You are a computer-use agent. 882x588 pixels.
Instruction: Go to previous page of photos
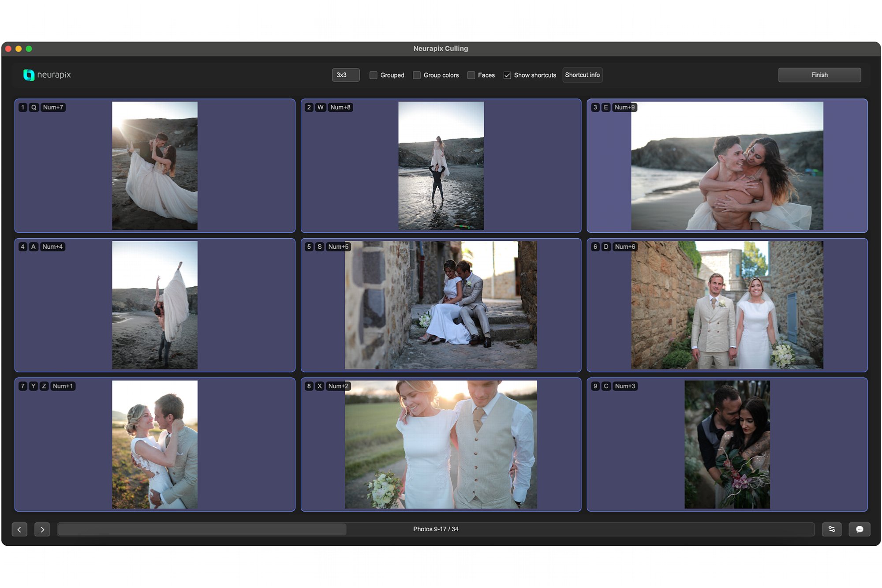19,529
